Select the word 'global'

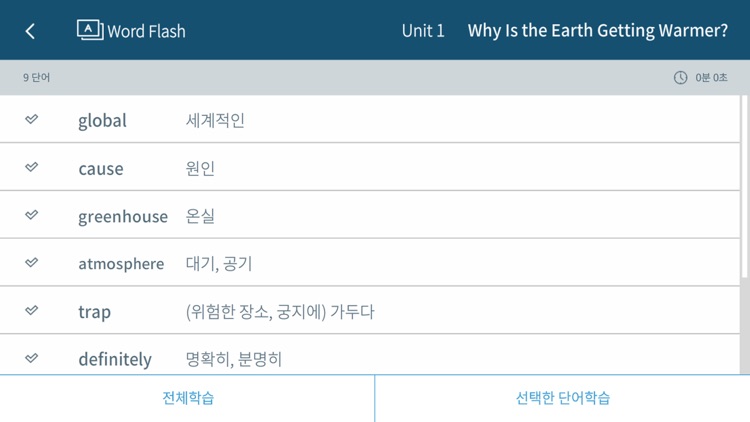(x=102, y=121)
